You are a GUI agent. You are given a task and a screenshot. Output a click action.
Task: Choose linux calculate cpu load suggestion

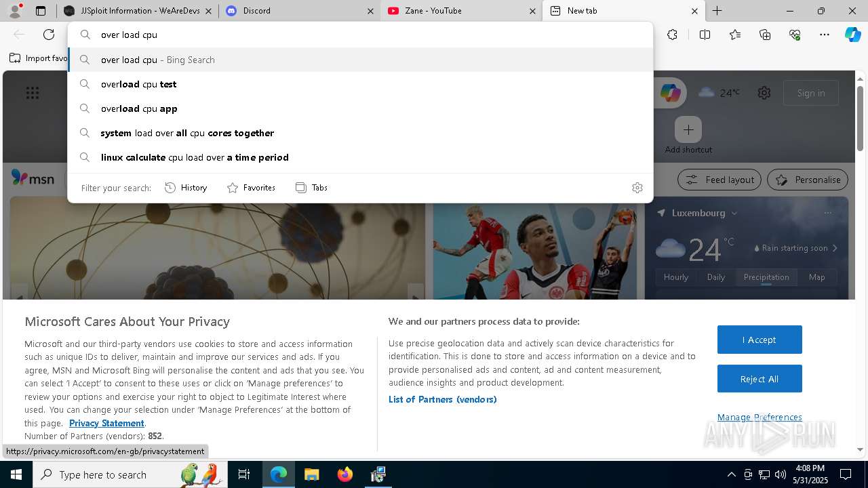click(x=360, y=157)
